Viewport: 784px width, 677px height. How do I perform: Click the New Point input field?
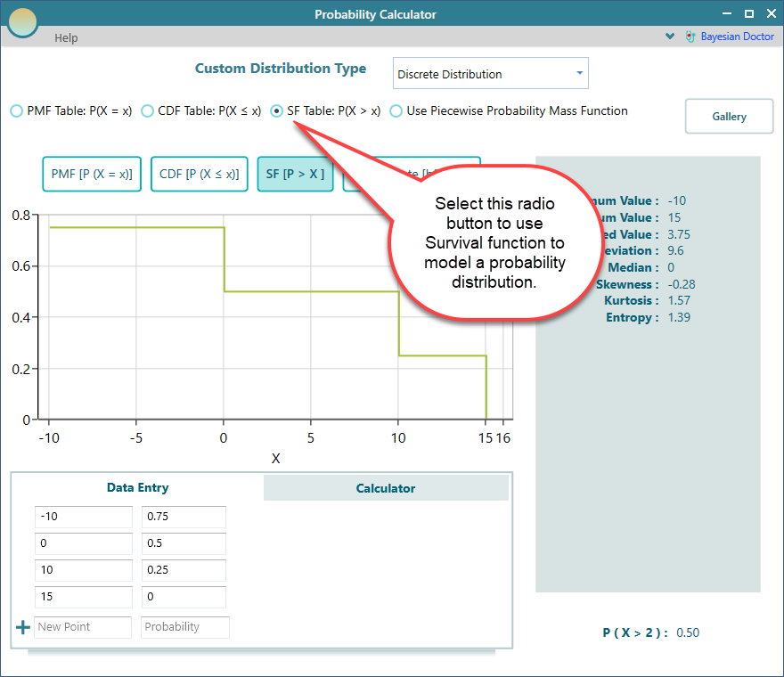coord(83,627)
